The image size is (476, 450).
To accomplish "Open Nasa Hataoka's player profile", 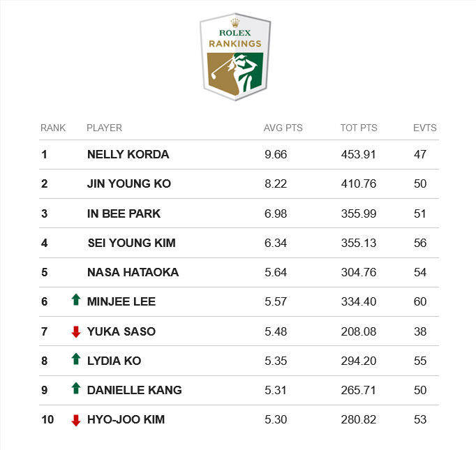I will 133,272.
